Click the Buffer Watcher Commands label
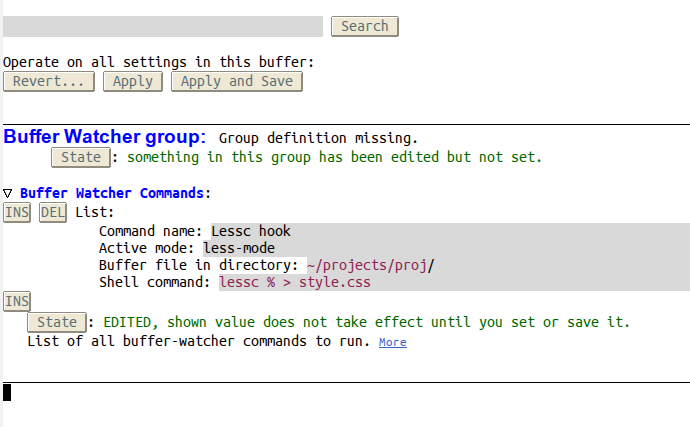 pos(112,193)
